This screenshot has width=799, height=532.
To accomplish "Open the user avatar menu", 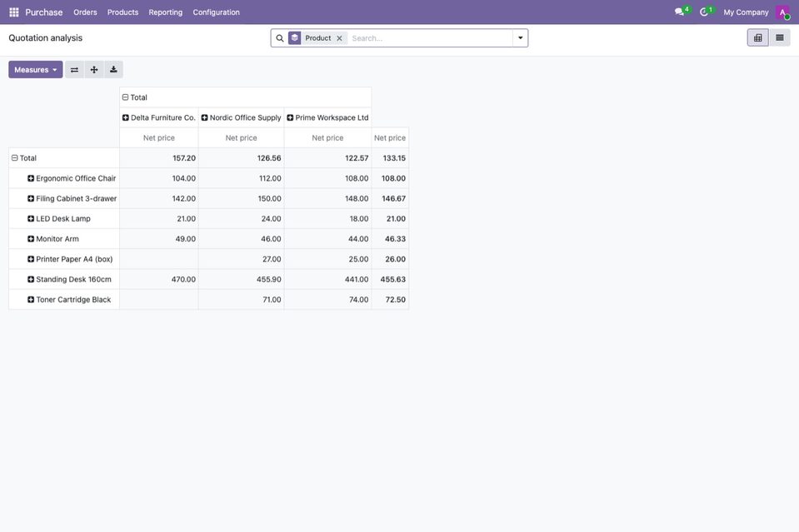I will tap(782, 12).
